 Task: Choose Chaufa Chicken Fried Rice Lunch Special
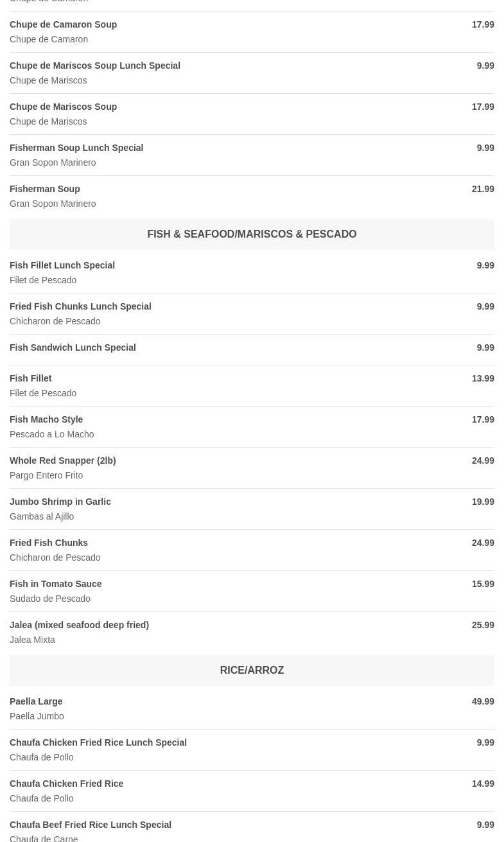[x=98, y=742]
